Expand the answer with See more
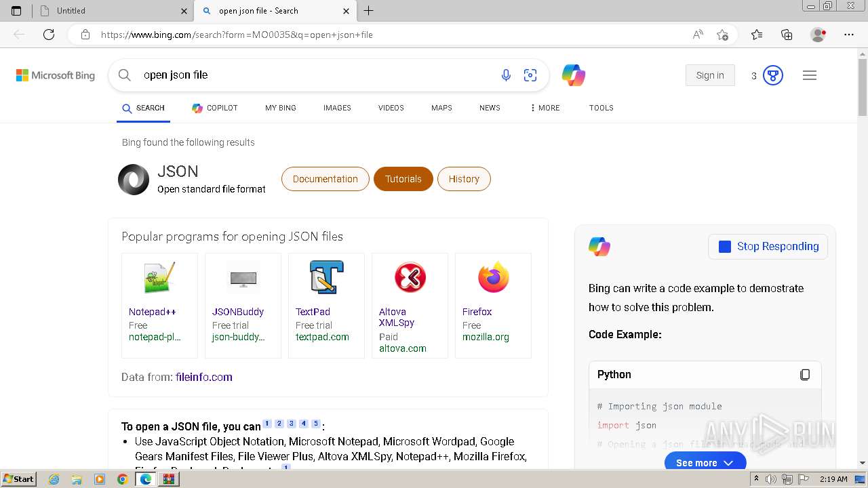The height and width of the screenshot is (488, 868). pos(705,463)
